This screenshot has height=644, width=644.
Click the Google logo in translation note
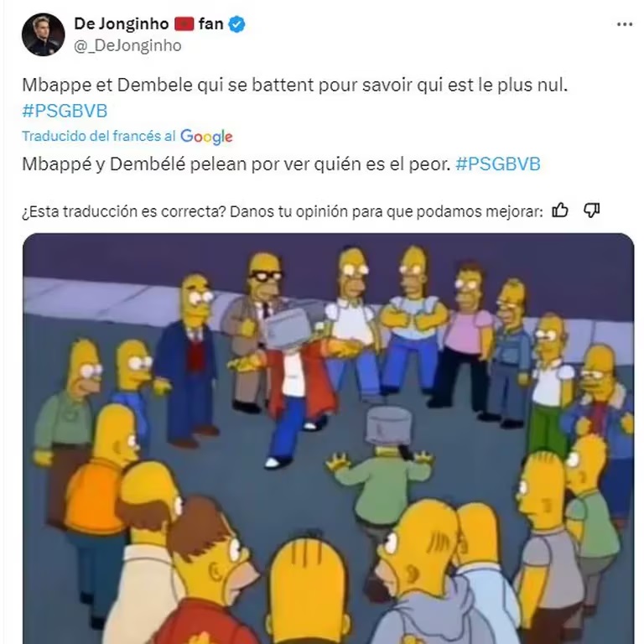tap(206, 137)
